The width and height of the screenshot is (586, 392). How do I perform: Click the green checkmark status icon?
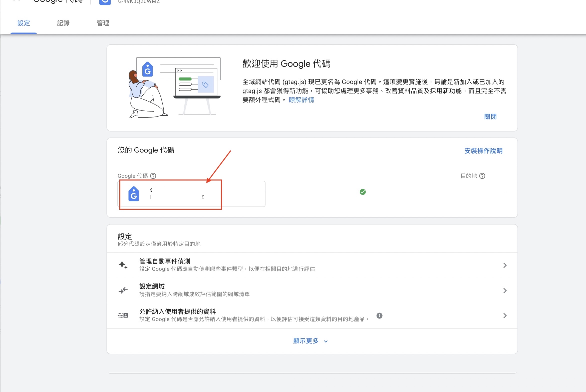[x=363, y=192]
